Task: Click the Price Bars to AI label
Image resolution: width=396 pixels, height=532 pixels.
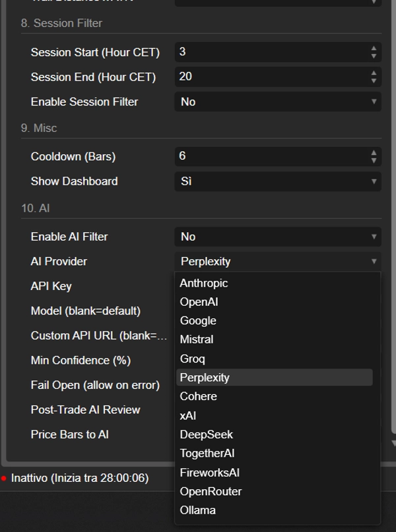Action: click(x=69, y=434)
